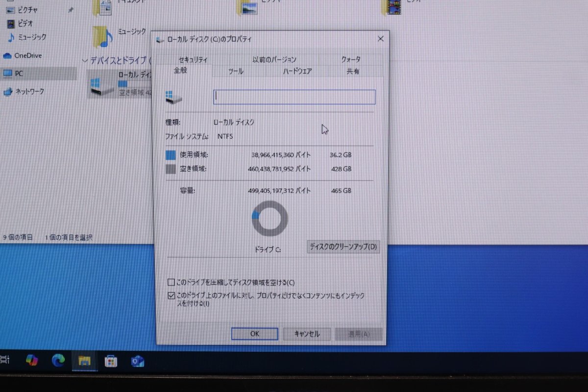Viewport: 588px width, 392px height.
Task: Open the クォータ tab
Action: pos(351,59)
